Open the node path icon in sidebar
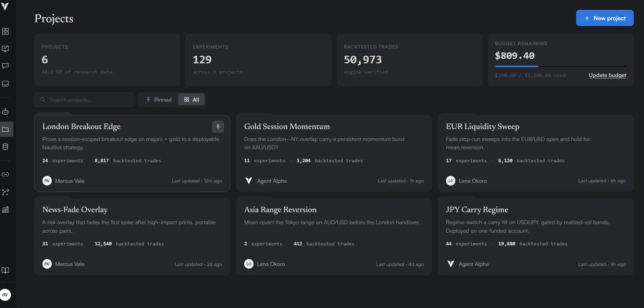 tap(5, 192)
